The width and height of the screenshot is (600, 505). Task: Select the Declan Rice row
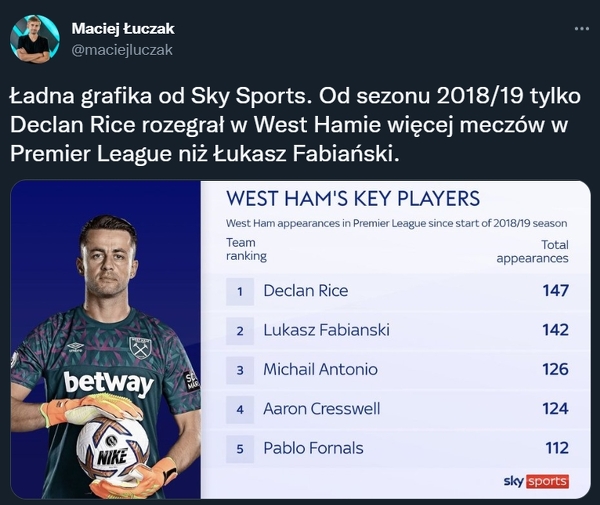pyautogui.click(x=400, y=291)
